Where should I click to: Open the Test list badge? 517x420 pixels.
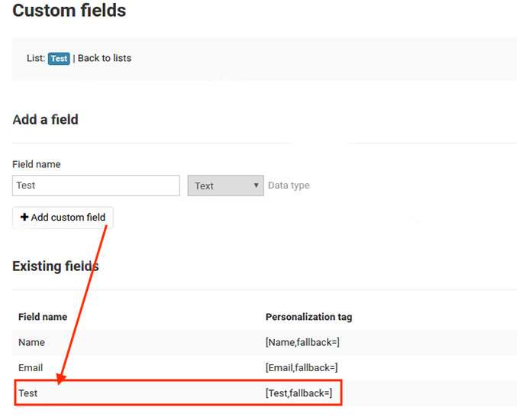point(59,59)
